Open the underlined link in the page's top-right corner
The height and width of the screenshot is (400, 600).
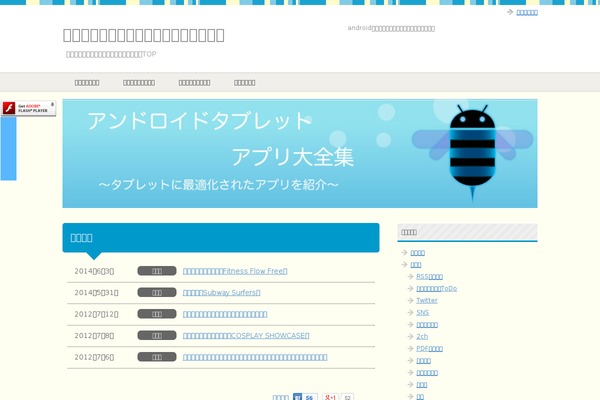(x=527, y=13)
